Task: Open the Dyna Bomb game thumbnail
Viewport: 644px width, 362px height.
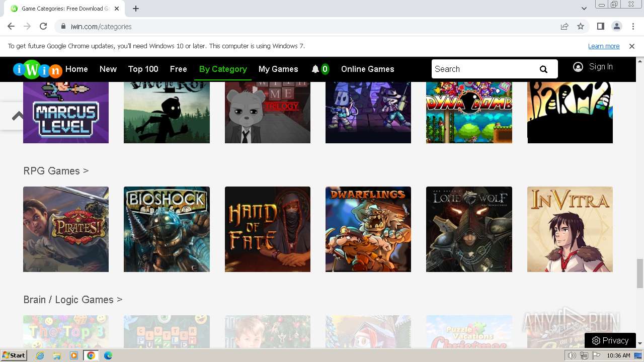Action: 469,112
